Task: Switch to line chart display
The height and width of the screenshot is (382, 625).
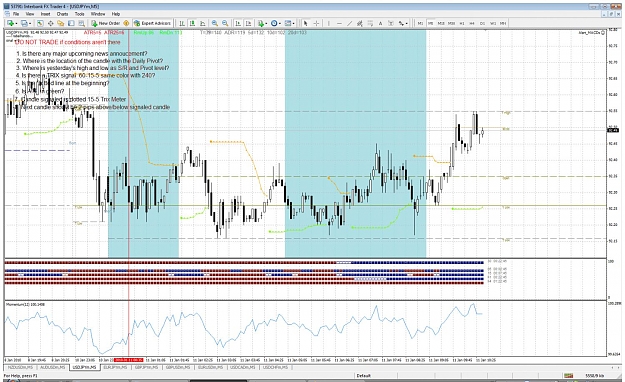Action: point(202,23)
